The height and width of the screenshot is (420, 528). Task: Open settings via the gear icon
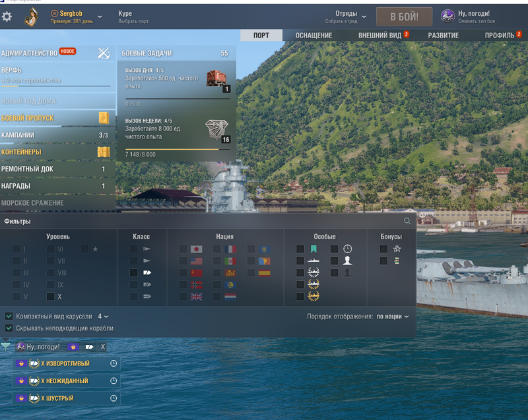pos(7,16)
